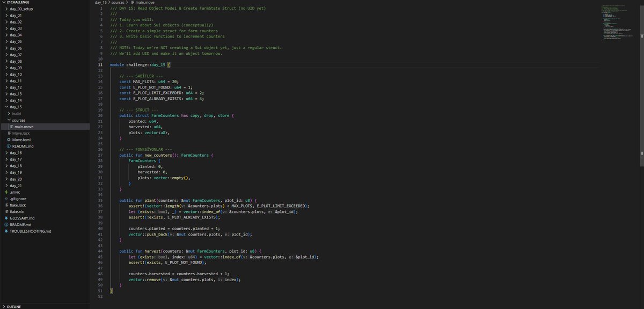The image size is (644, 309).
Task: Click the 'challenge::day_15' module name
Action: [145, 64]
